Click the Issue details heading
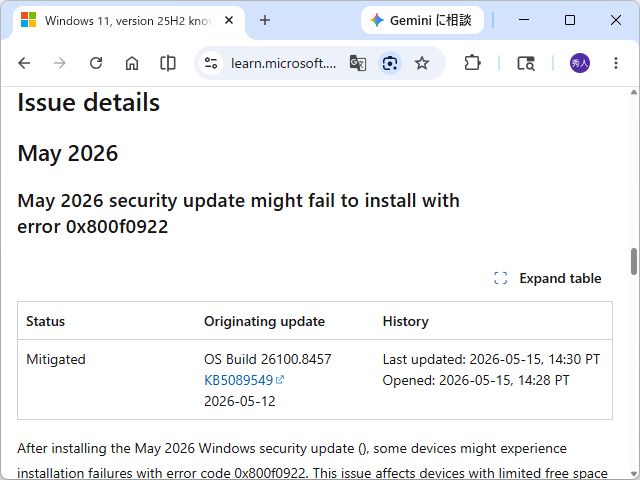Viewport: 640px width, 480px height. (x=89, y=102)
